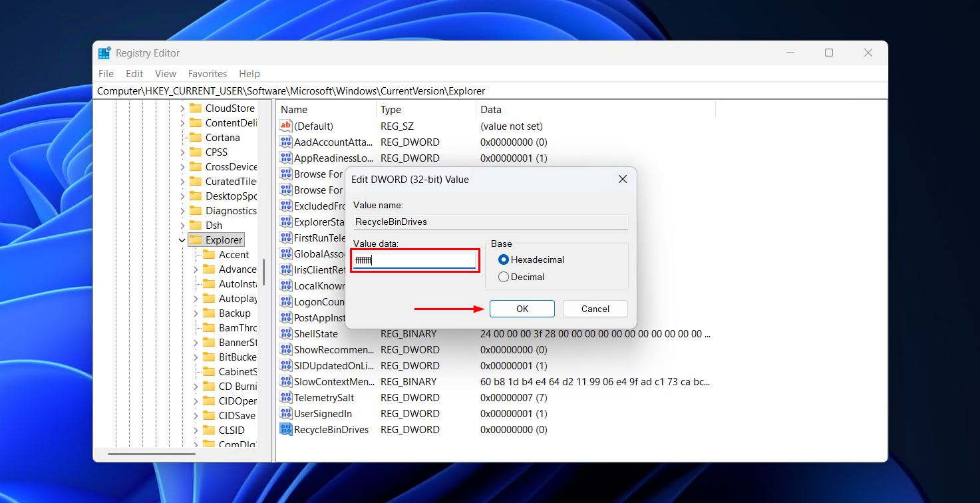The image size is (980, 503).
Task: Click the SIDUpdatedOnLi... DWORD value icon
Action: pos(286,365)
